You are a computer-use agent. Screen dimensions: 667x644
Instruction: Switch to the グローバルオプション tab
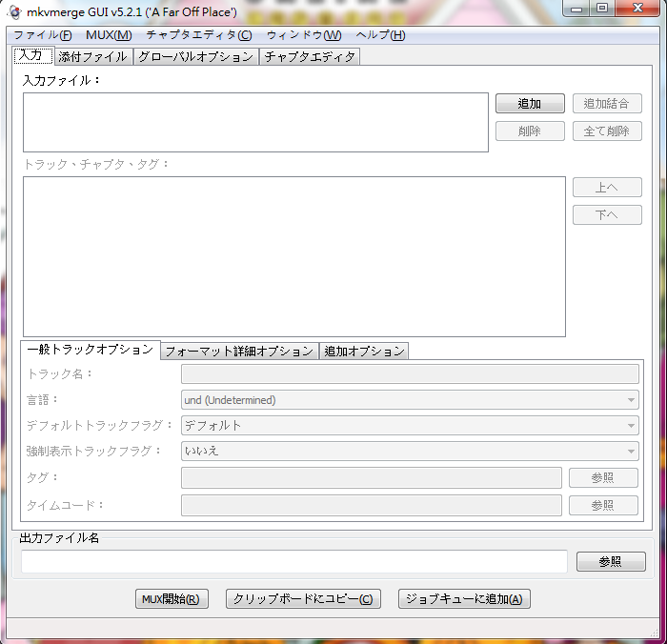pos(196,57)
